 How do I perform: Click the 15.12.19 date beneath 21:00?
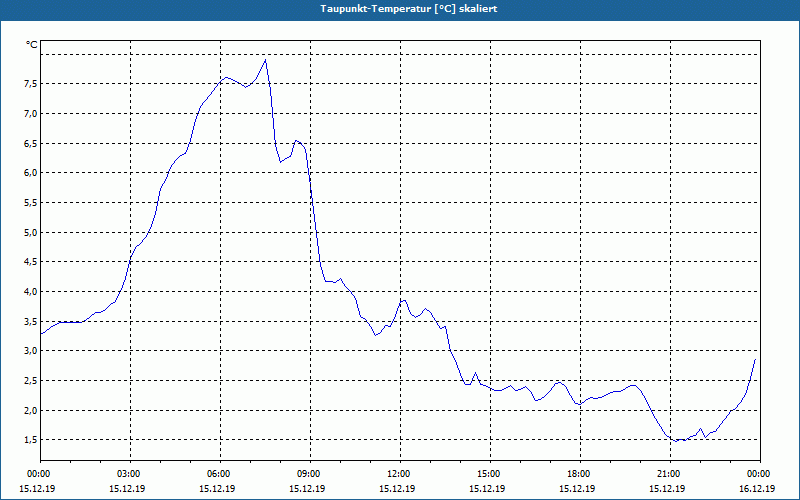pos(667,489)
